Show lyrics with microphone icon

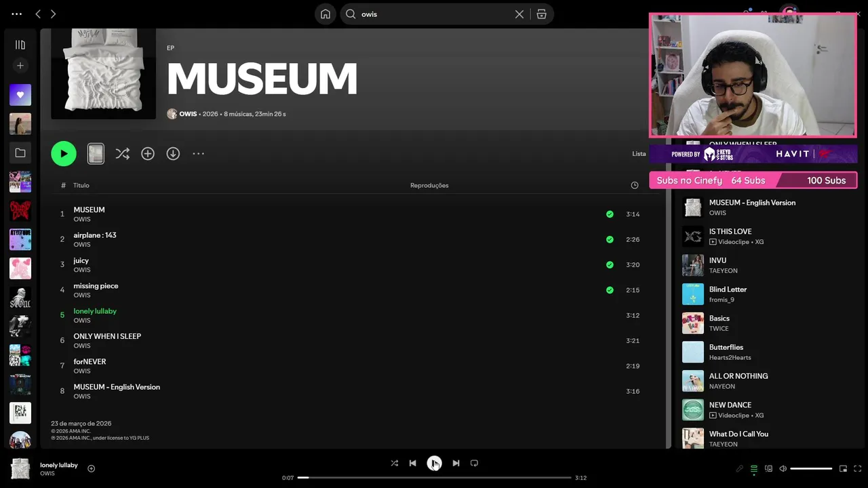pyautogui.click(x=739, y=468)
